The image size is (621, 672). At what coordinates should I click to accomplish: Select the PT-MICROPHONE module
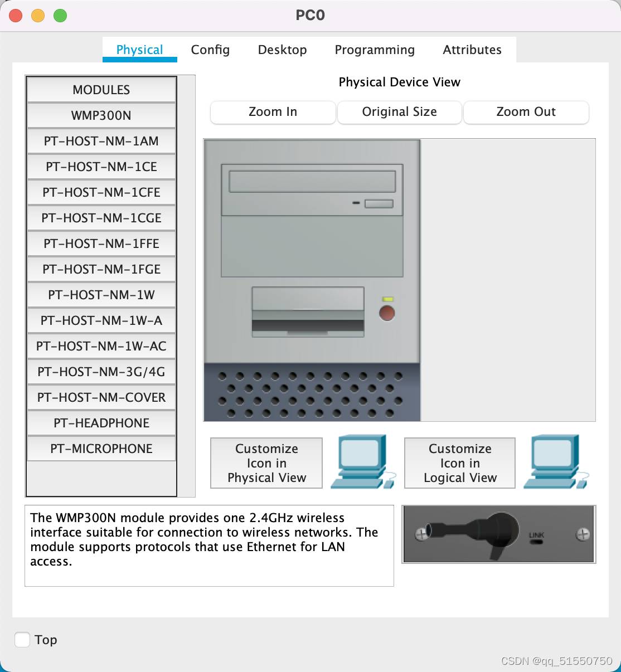pyautogui.click(x=101, y=449)
